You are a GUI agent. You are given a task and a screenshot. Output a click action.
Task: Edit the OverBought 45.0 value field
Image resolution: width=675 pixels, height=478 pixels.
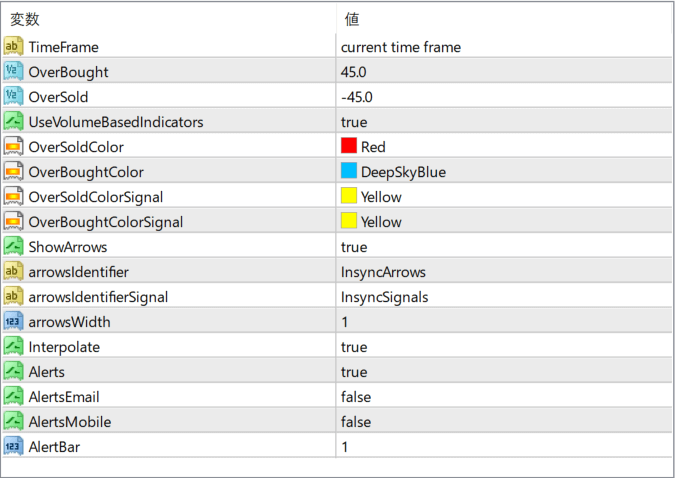point(504,72)
